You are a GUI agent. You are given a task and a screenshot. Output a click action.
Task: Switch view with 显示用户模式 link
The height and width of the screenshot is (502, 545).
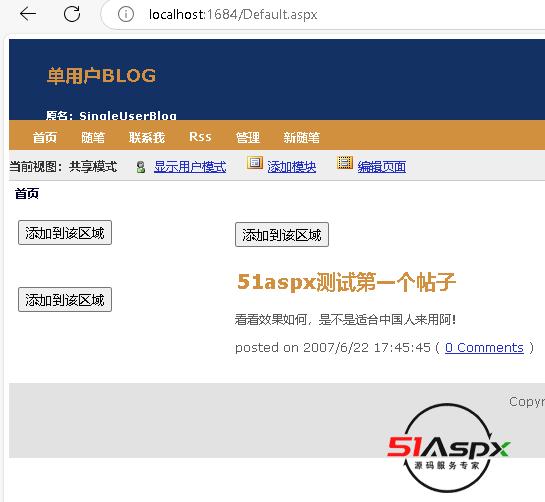click(x=190, y=167)
